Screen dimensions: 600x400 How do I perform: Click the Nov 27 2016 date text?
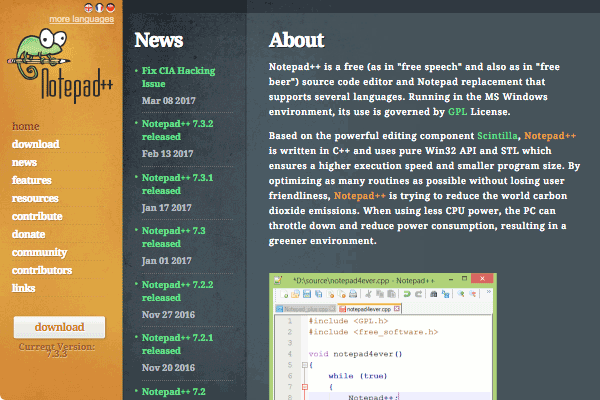(168, 315)
